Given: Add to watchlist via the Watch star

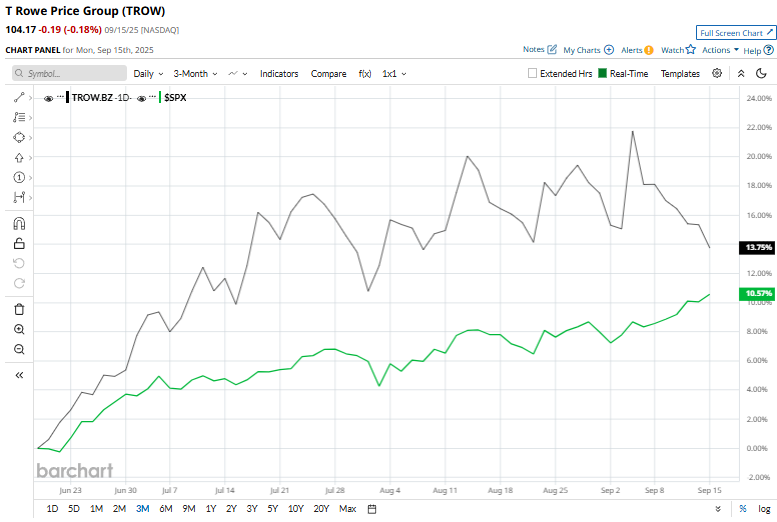Looking at the screenshot, I should (691, 50).
